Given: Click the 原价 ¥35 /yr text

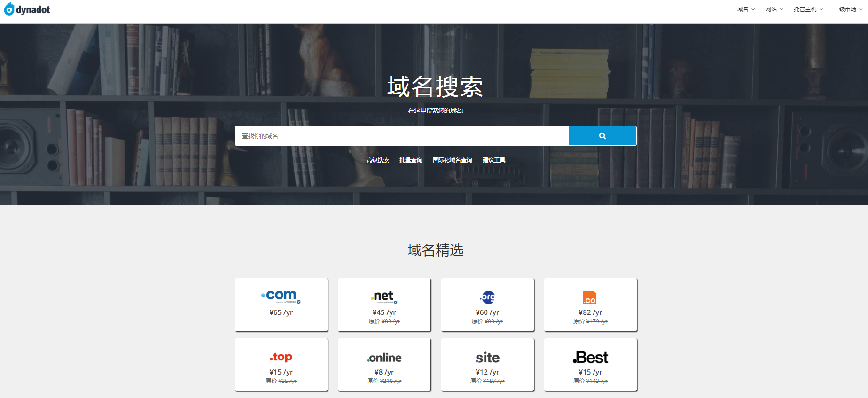Looking at the screenshot, I should [281, 381].
